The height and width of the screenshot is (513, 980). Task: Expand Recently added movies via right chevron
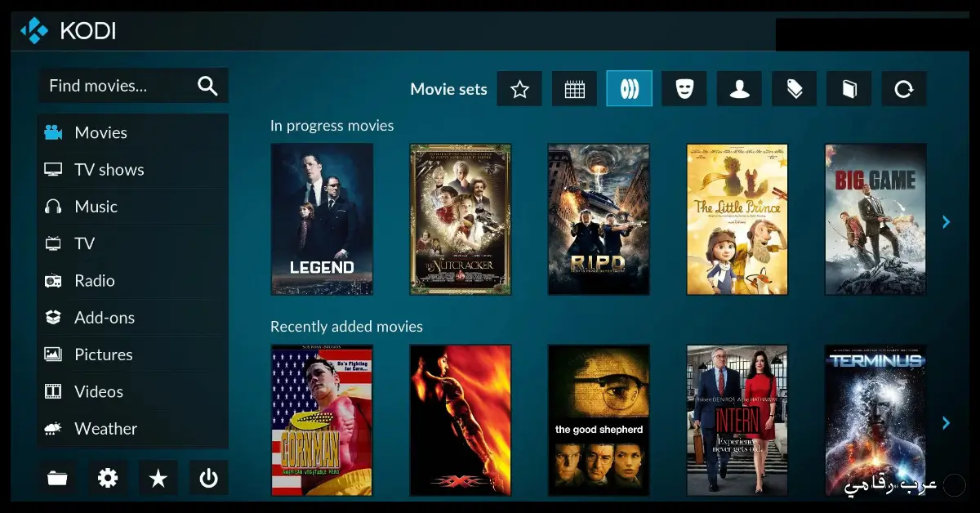tap(947, 422)
